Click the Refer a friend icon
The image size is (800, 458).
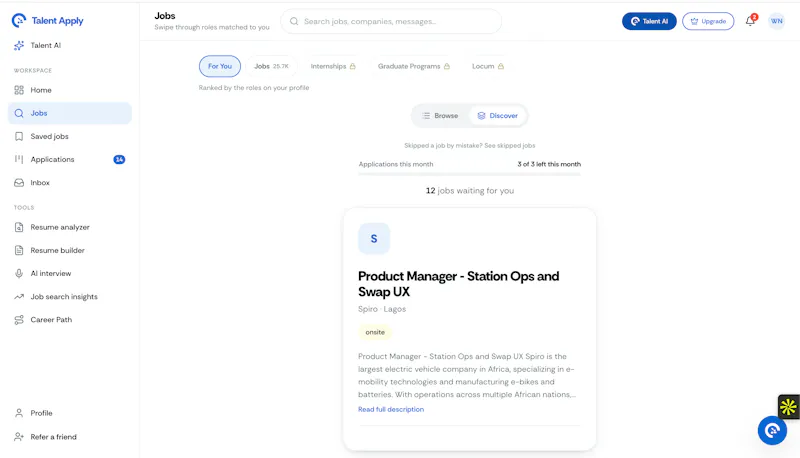[19, 437]
